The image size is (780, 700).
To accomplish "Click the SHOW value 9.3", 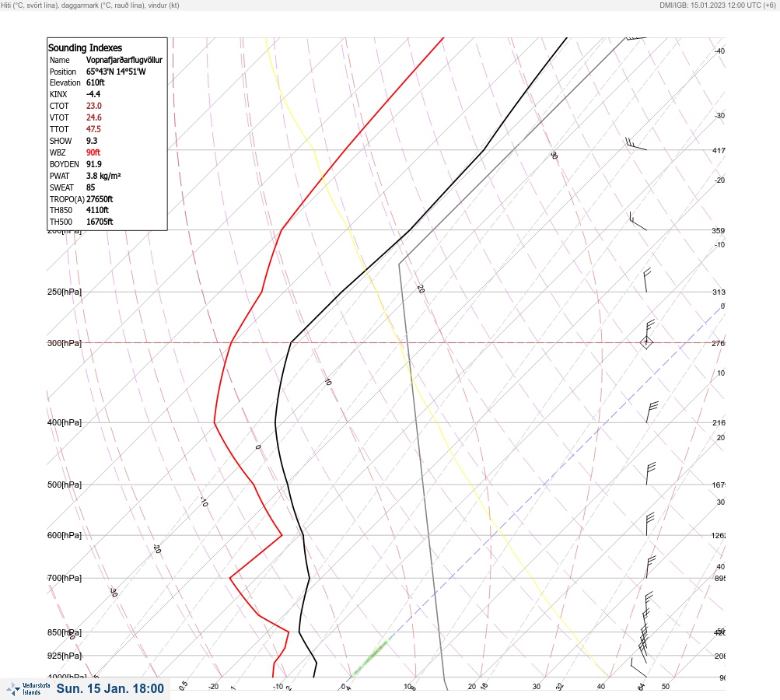I will (92, 141).
